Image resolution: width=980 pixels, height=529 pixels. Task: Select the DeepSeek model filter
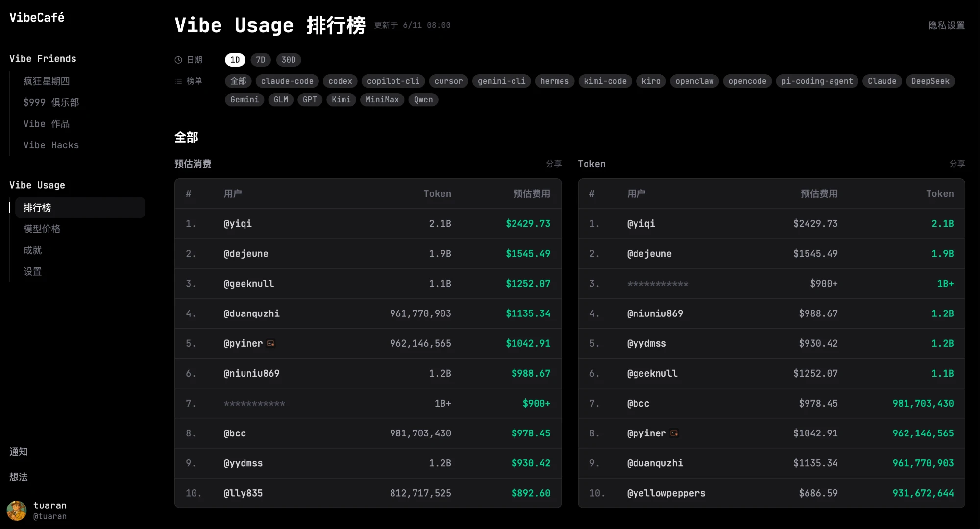tap(930, 81)
